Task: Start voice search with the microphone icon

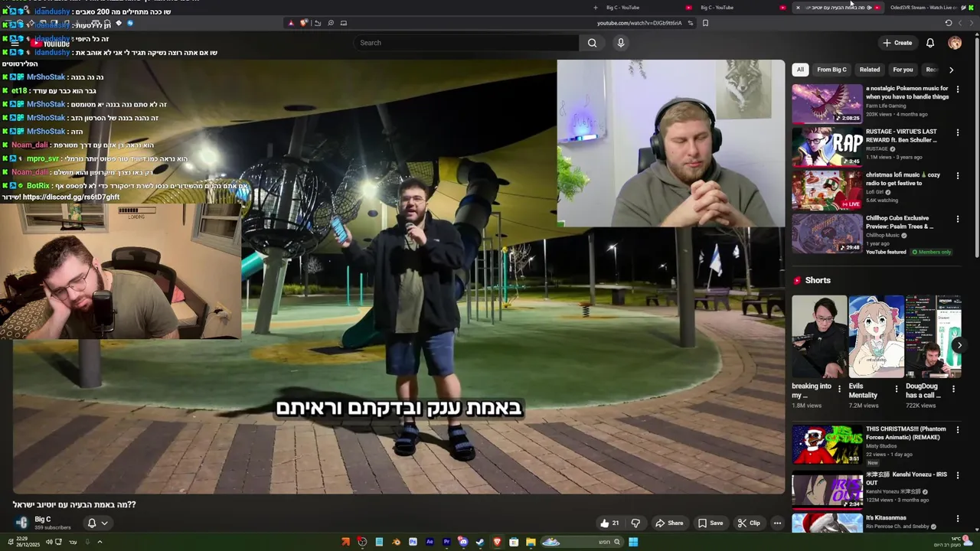Action: 621,43
